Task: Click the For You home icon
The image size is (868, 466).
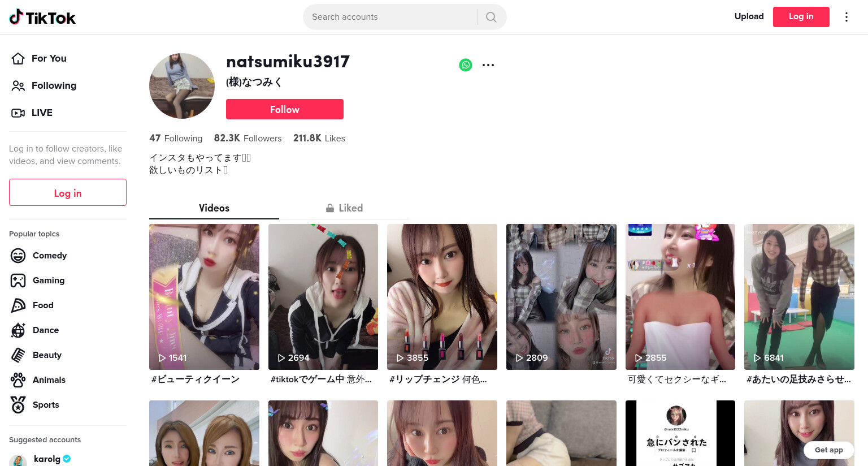Action: tap(18, 58)
